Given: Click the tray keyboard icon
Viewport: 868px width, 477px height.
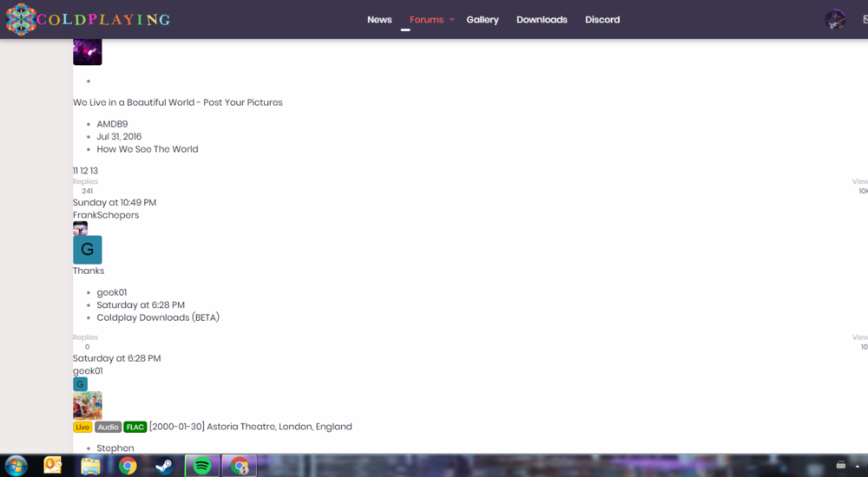Looking at the screenshot, I should (x=841, y=466).
